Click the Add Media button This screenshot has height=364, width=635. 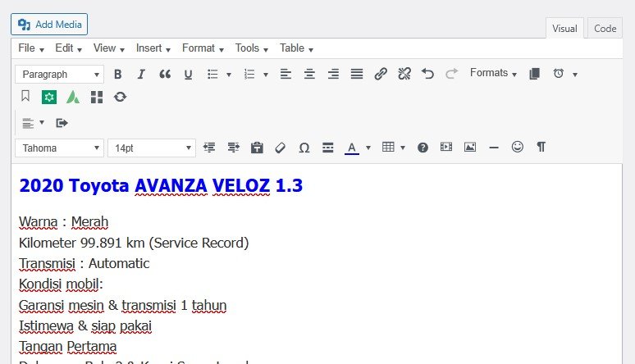coord(49,25)
